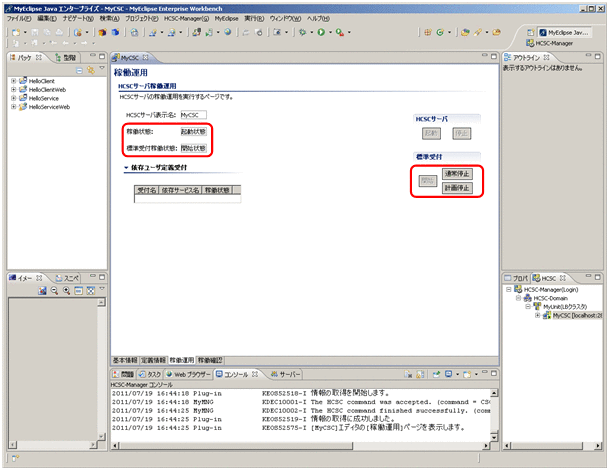Image resolution: width=611 pixels, height=472 pixels.
Task: Open the サーバー tab in bottom panel
Action: [x=288, y=373]
